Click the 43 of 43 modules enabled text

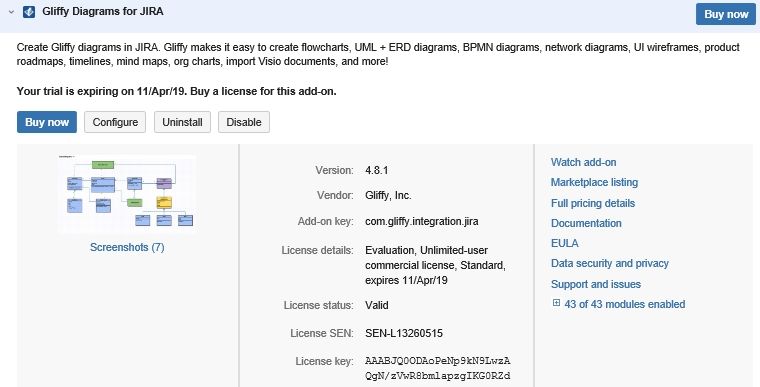pos(625,304)
